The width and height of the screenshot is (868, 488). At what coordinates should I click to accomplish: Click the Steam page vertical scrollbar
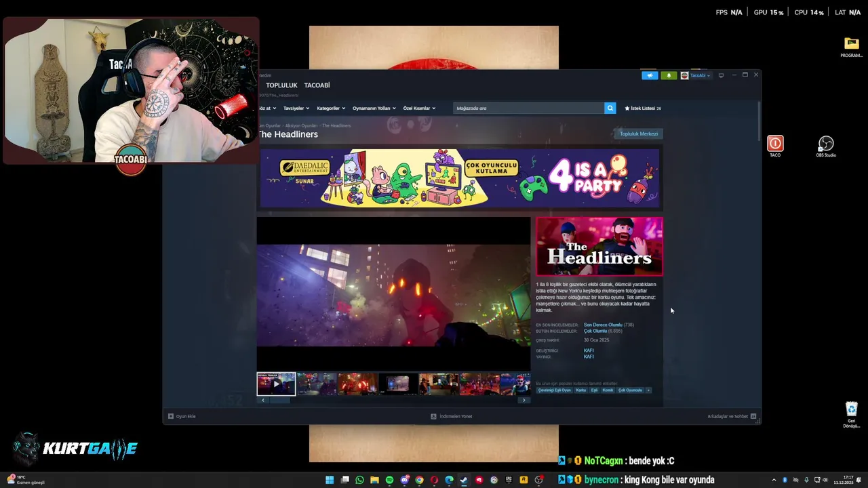coord(759,122)
